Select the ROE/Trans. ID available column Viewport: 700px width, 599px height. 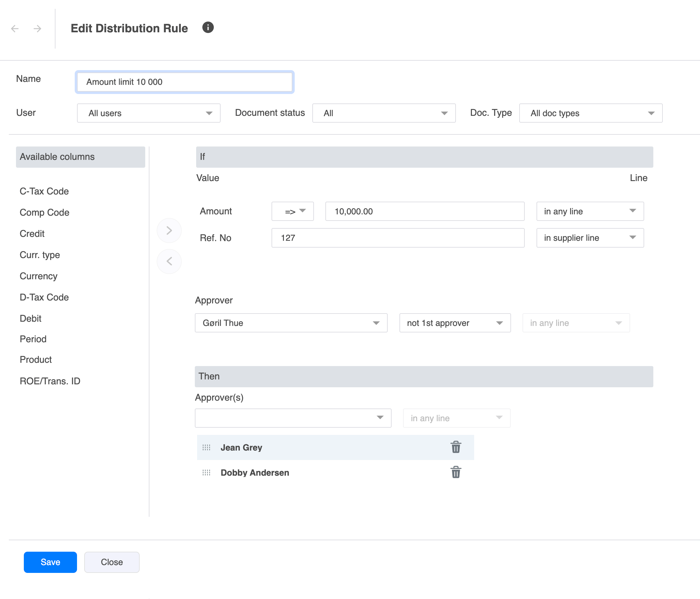pyautogui.click(x=51, y=380)
